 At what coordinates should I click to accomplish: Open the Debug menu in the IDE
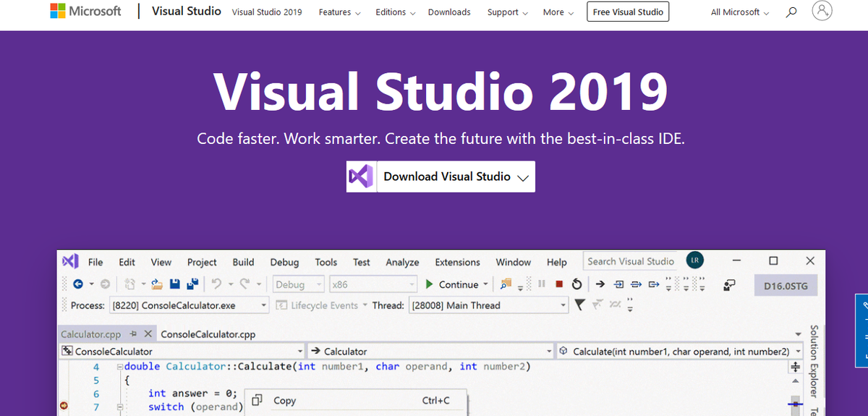pos(284,262)
